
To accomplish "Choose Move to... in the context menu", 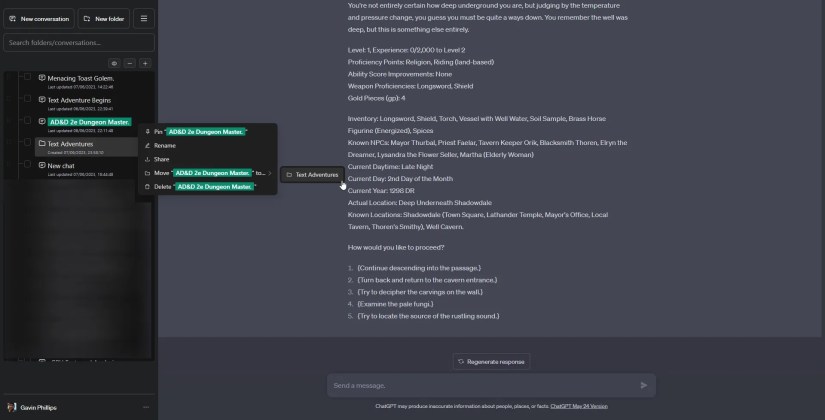I will tap(207, 173).
